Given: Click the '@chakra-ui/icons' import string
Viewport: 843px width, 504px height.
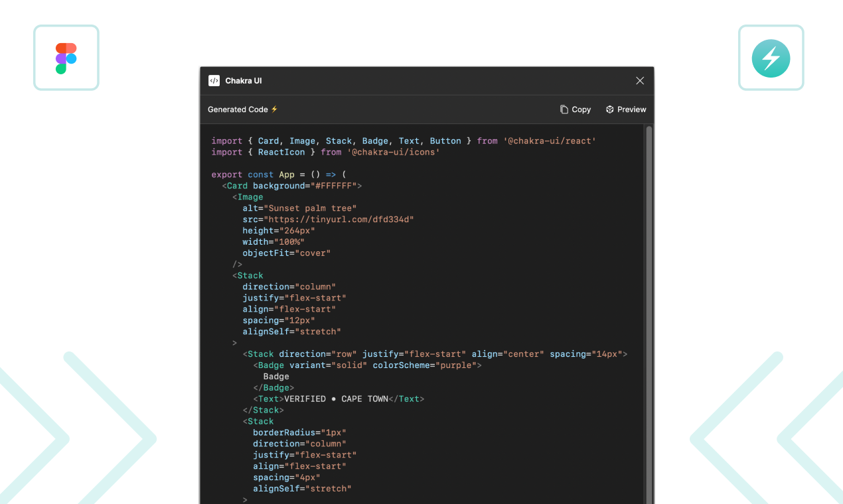Looking at the screenshot, I should pos(394,152).
